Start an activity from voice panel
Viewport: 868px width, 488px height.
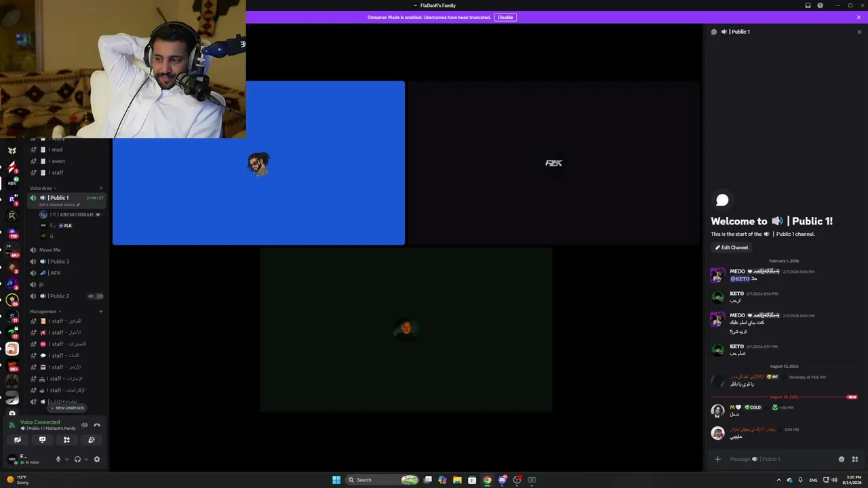66,440
